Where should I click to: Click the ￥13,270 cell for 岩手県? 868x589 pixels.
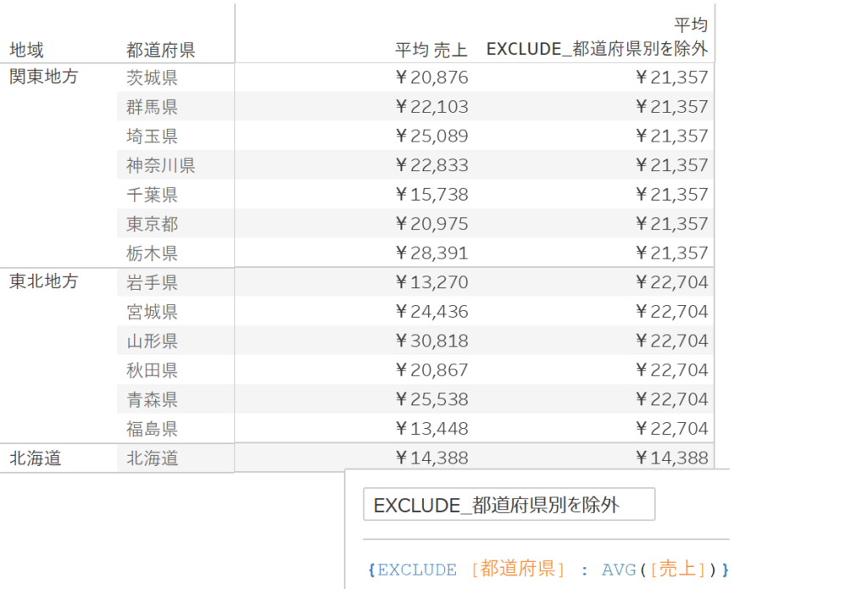431,282
